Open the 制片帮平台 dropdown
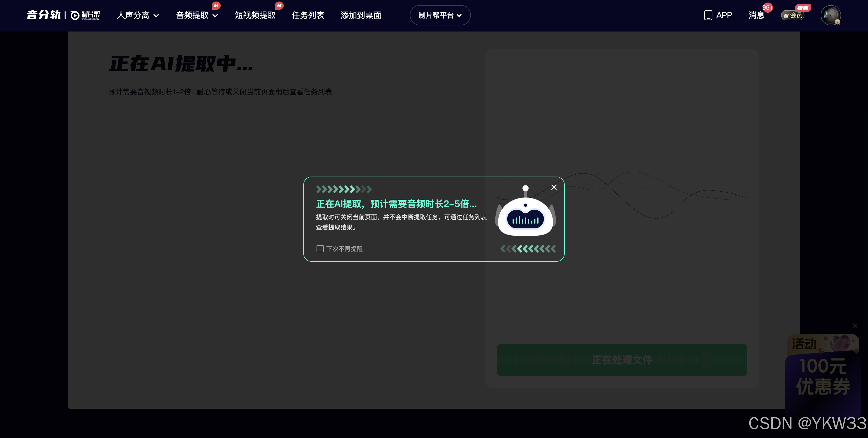The height and width of the screenshot is (438, 868). (x=440, y=15)
